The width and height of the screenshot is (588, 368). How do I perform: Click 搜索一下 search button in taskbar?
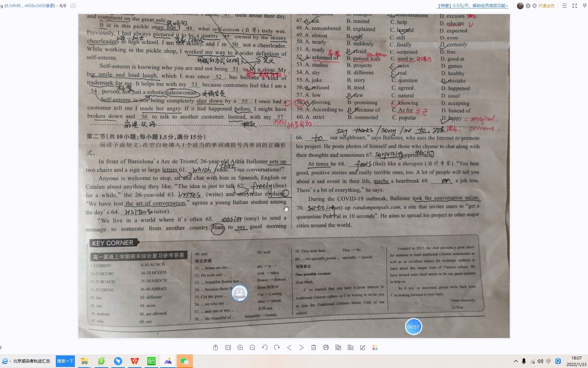(x=65, y=361)
